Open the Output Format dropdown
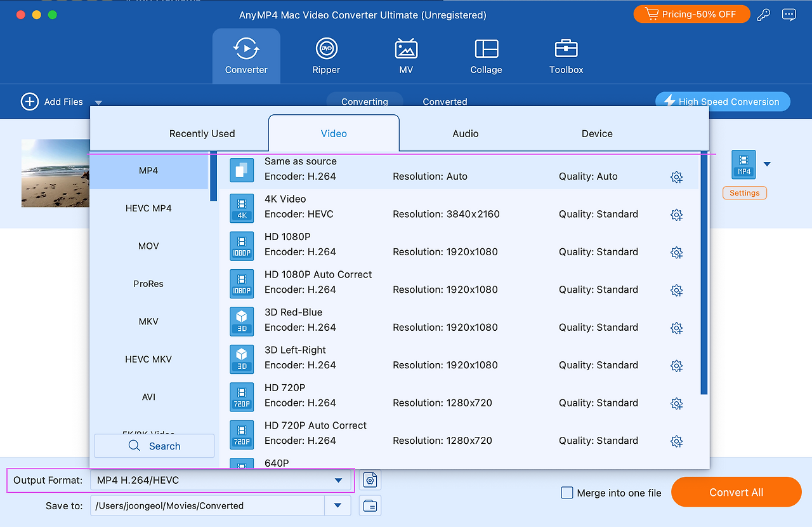812x527 pixels. (221, 481)
